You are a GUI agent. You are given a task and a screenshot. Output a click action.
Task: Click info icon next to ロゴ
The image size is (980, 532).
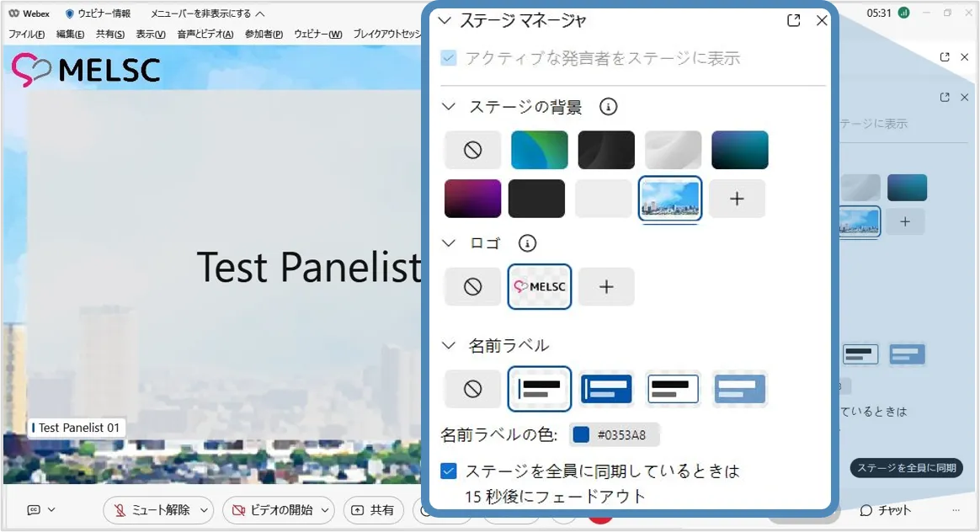pyautogui.click(x=527, y=243)
